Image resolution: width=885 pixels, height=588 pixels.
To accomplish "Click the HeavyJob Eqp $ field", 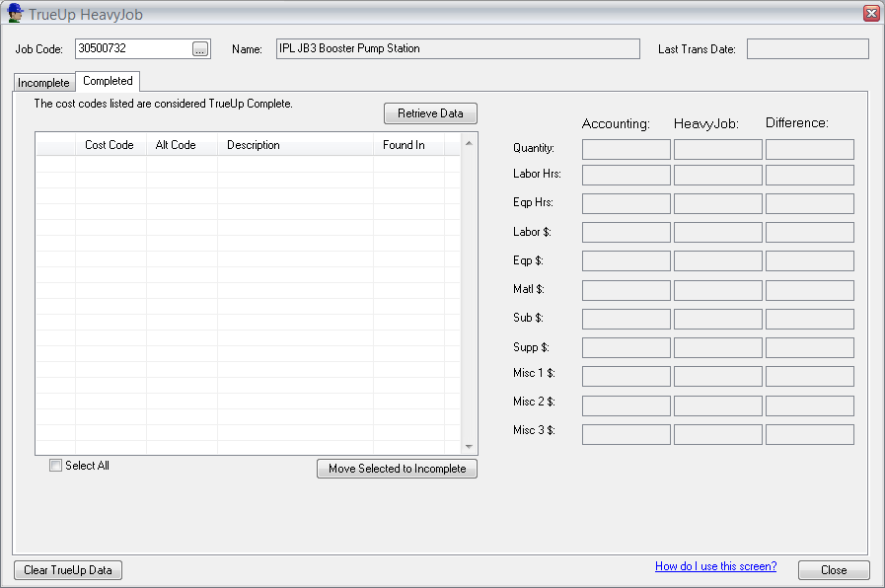I will pos(718,261).
